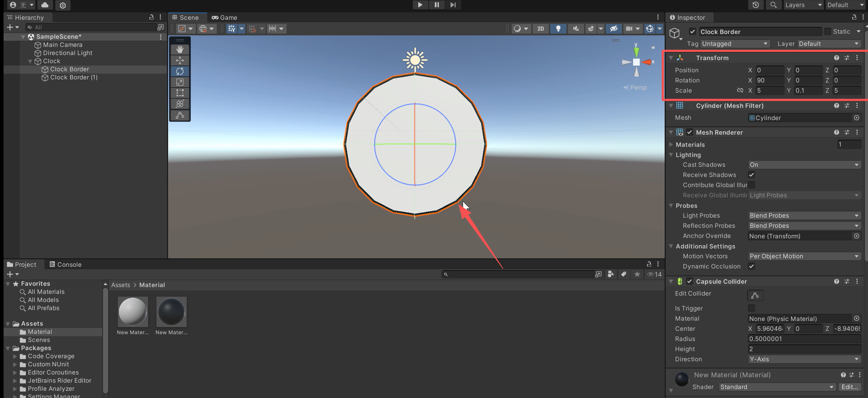Expand the Materials foldout
Image resolution: width=868 pixels, height=398 pixels.
pyautogui.click(x=671, y=144)
